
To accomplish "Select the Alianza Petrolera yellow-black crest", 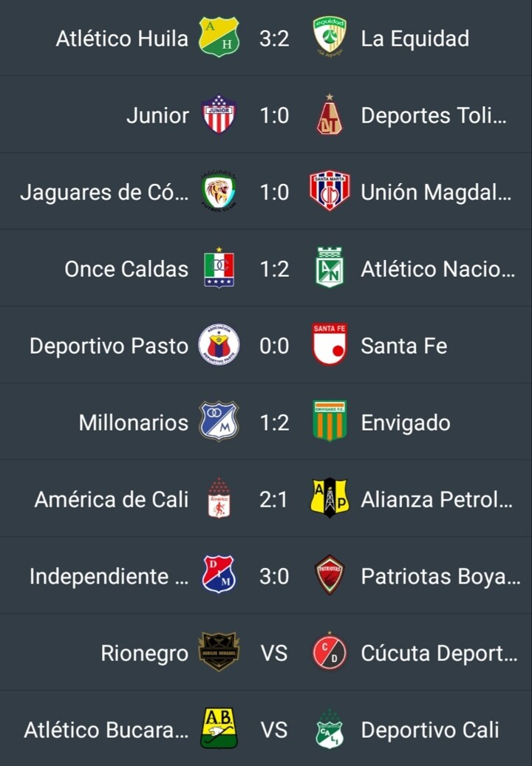I will [x=330, y=498].
